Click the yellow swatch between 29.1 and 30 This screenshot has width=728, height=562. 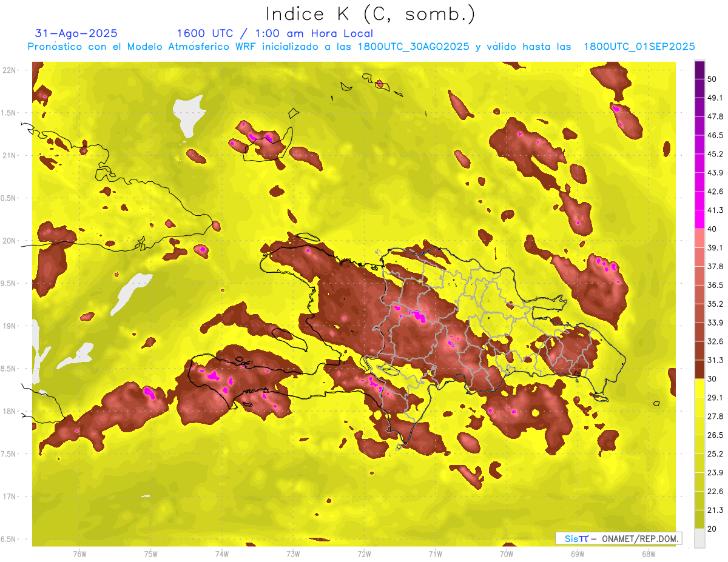699,388
